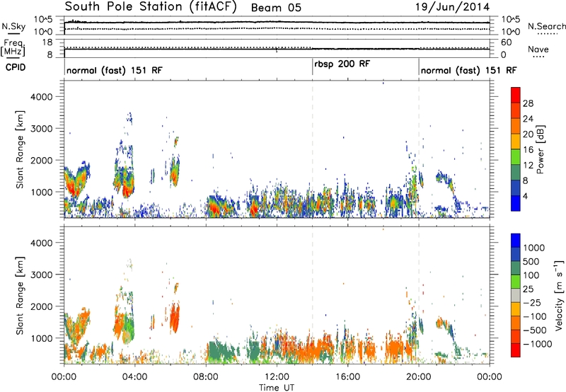
Task: Click the '20:00' time axis tick label
Action: coord(418,377)
